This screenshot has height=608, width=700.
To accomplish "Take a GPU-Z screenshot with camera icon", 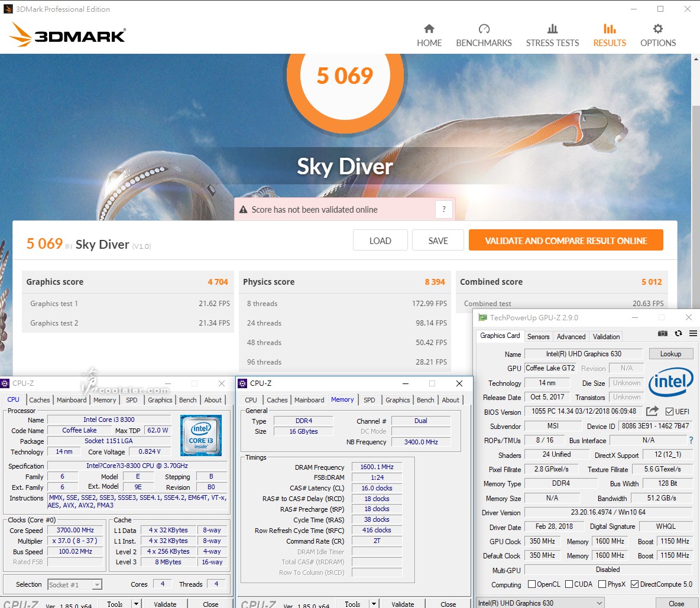I will [663, 333].
